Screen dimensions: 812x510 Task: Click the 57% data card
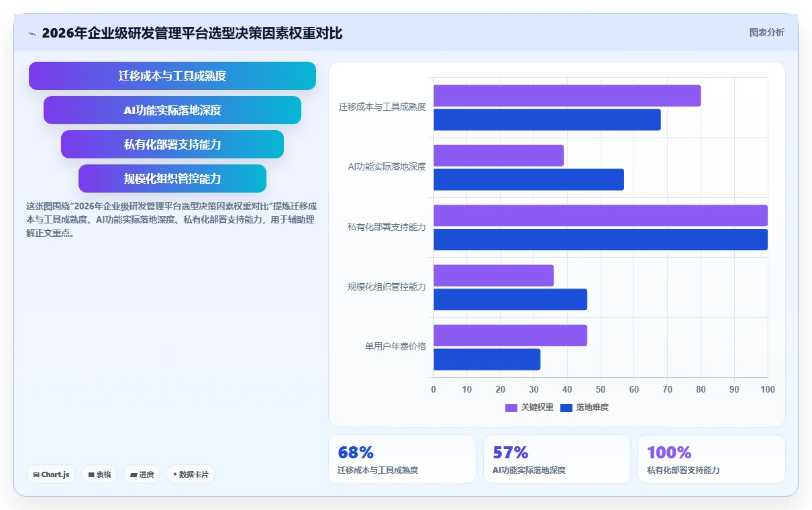pyautogui.click(x=557, y=459)
